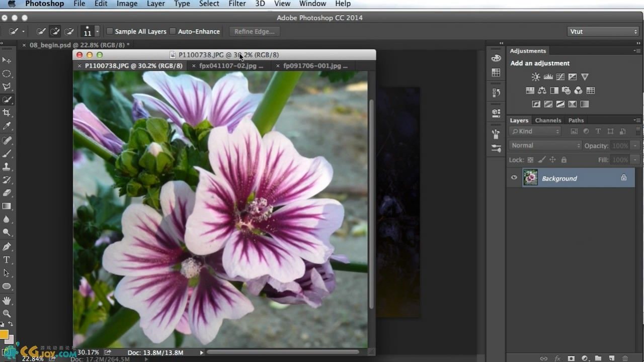Select the Eraser tool
644x362 pixels.
pos(7,193)
